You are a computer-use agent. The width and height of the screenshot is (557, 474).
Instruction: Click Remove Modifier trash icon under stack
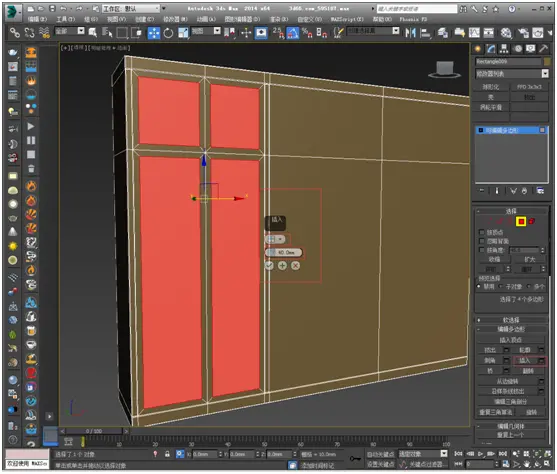tap(524, 191)
